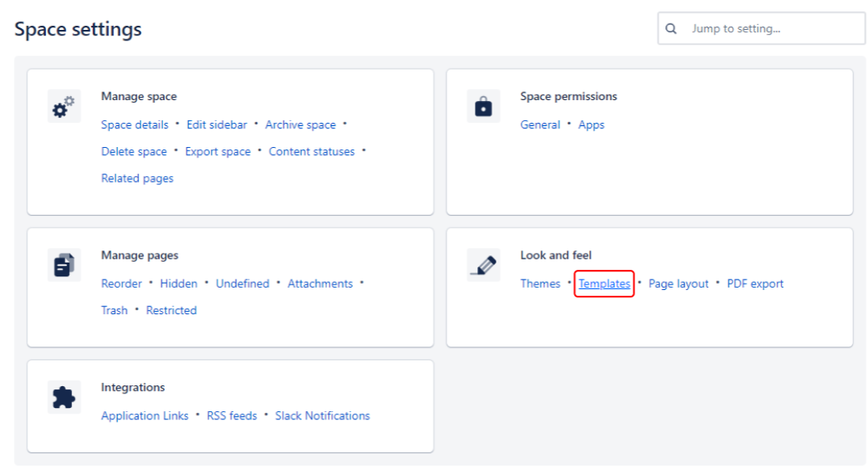Screen dimensions: 868x471
Task: Click the Manage space gears icon
Action: tap(63, 107)
